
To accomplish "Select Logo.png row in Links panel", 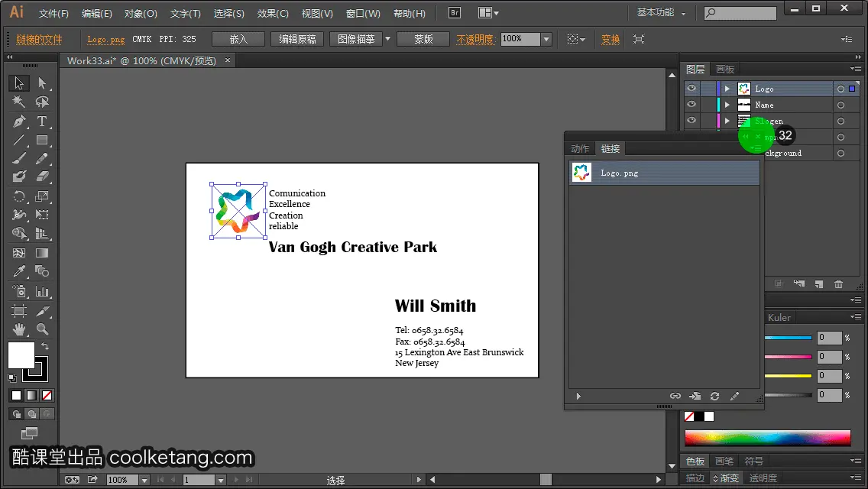I will [x=664, y=173].
